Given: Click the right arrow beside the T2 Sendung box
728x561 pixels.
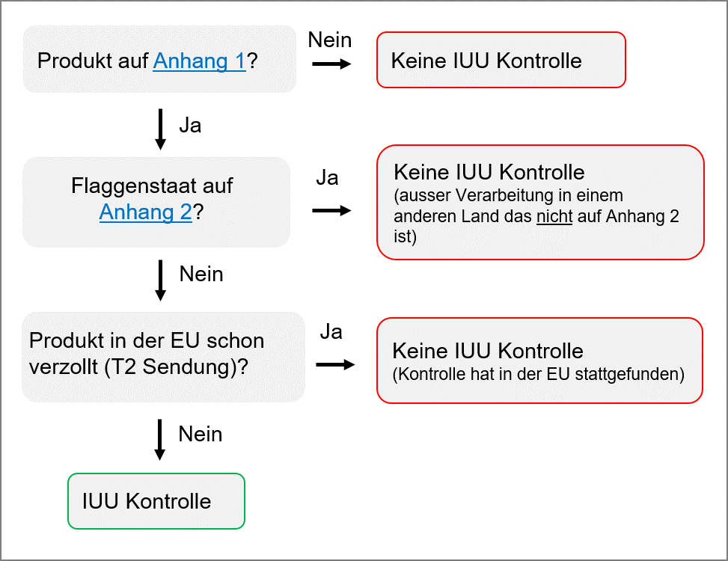Looking at the screenshot, I should tap(334, 365).
